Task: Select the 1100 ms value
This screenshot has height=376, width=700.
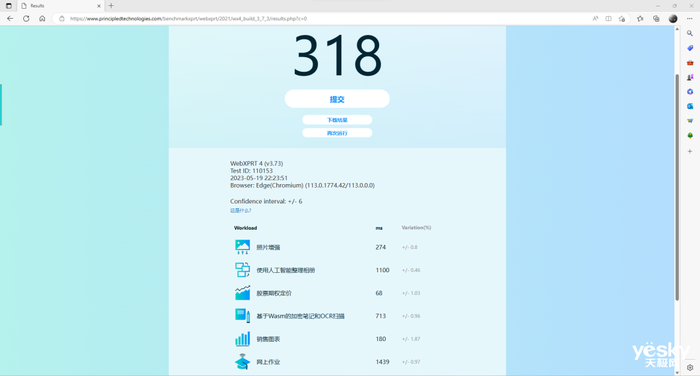Action: click(x=382, y=270)
